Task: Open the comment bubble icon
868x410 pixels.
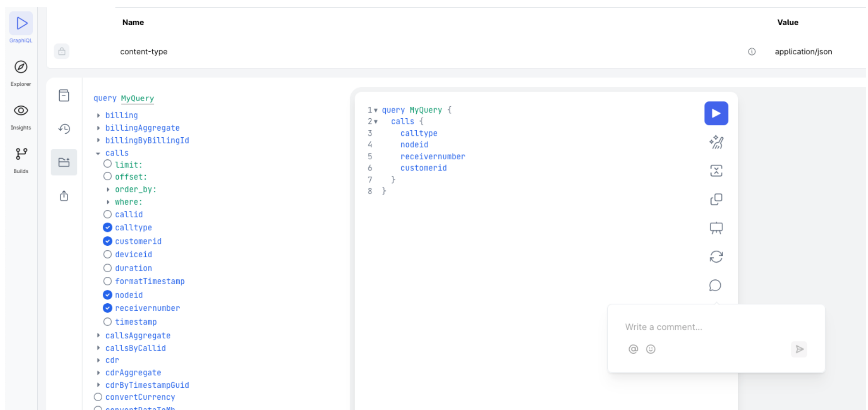Action: [715, 285]
